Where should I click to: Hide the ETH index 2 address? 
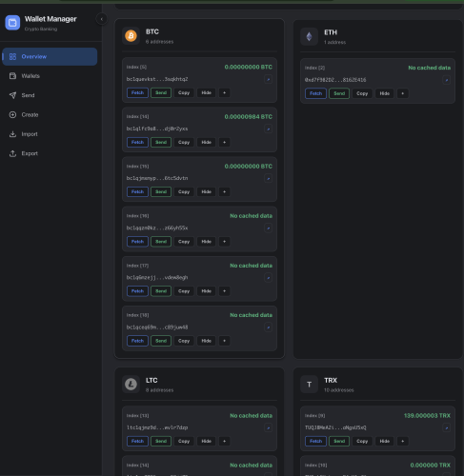tap(385, 93)
